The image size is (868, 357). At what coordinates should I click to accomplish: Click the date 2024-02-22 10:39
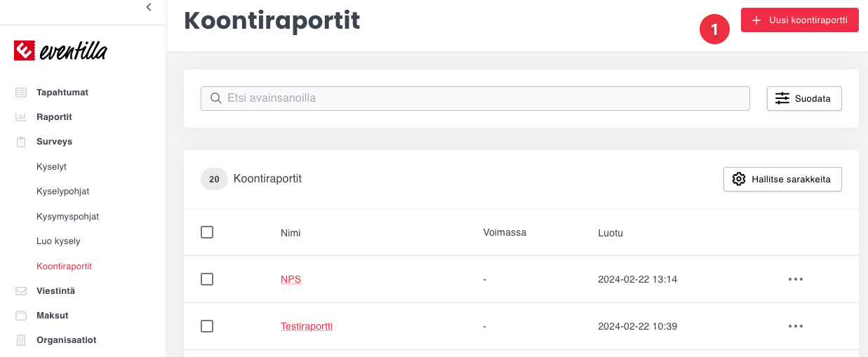click(x=637, y=326)
